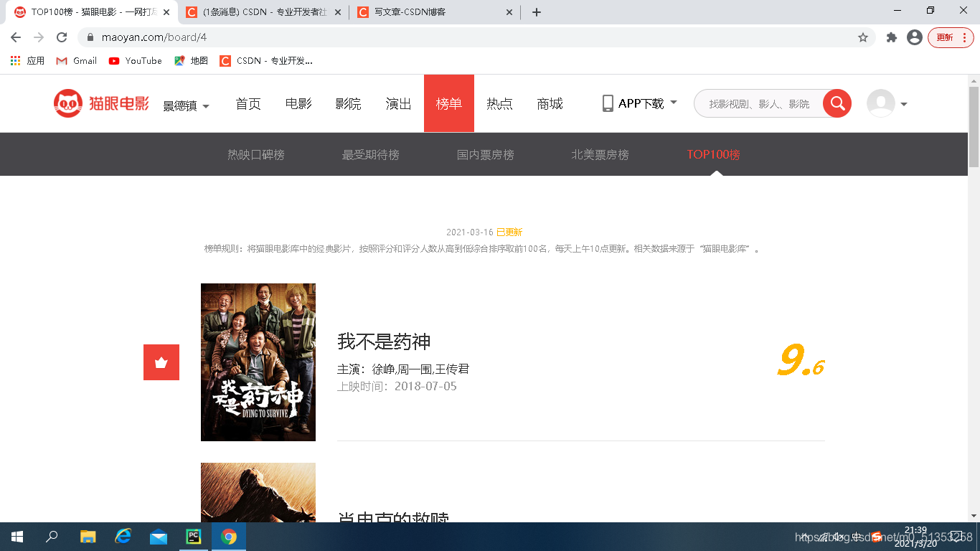
Task: Switch to the 写文章-CSDN博客 browser tab
Action: [x=435, y=12]
